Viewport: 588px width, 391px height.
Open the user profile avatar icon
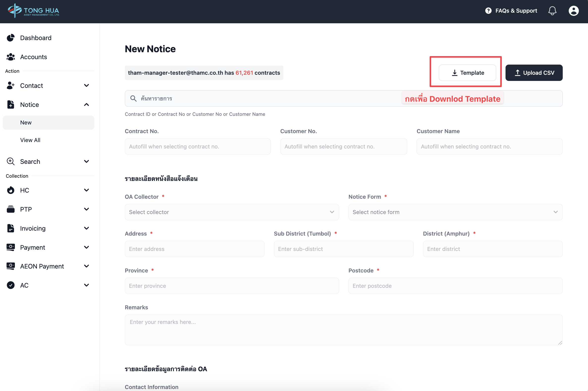tap(574, 11)
